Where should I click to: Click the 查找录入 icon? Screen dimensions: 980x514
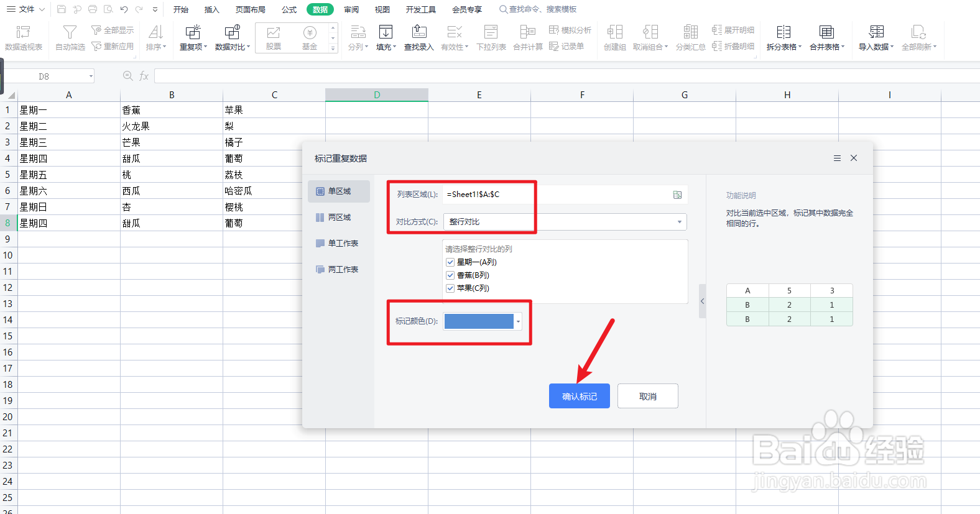coord(419,32)
